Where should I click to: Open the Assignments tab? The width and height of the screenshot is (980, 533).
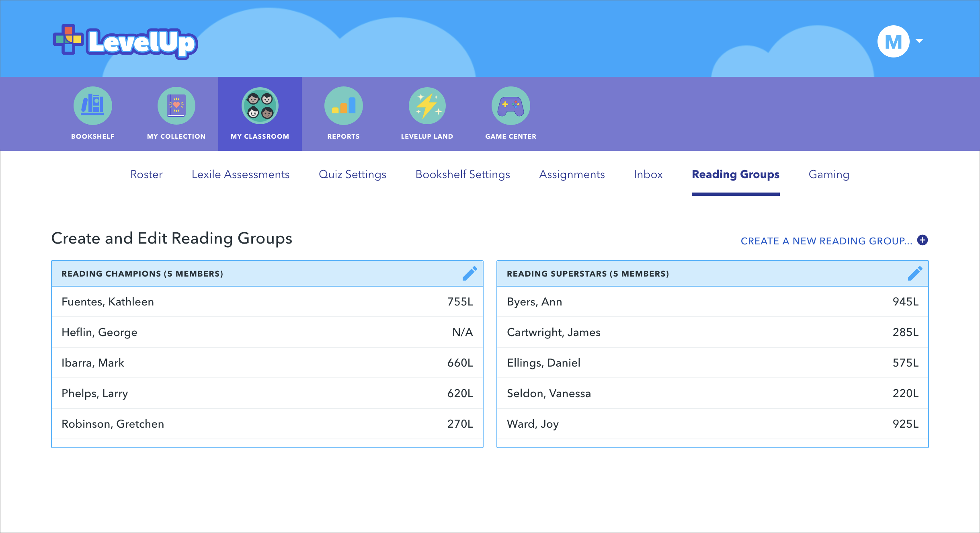(x=572, y=174)
